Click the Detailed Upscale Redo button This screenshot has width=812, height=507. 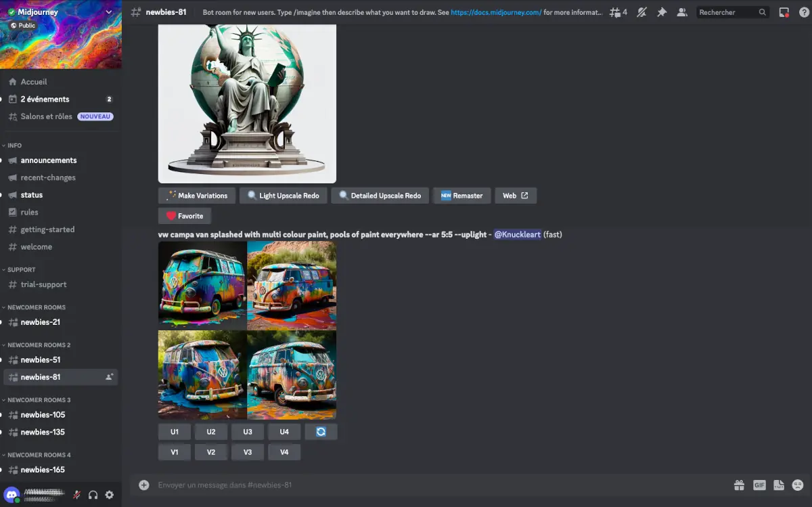tap(380, 196)
